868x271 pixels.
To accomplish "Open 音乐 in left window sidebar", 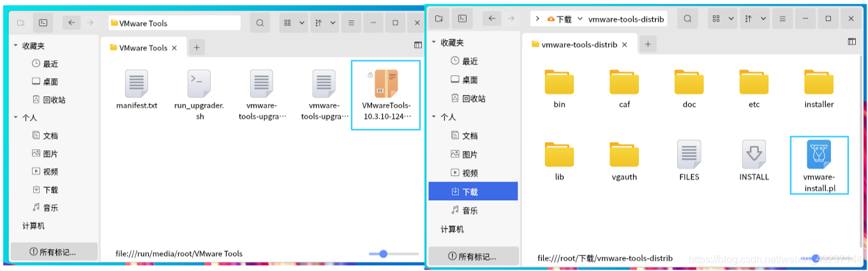I will 45,207.
